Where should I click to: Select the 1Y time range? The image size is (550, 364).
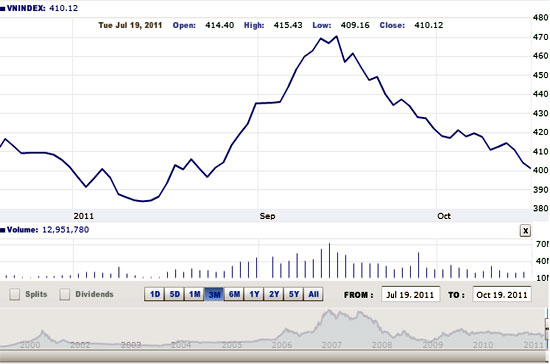point(254,294)
